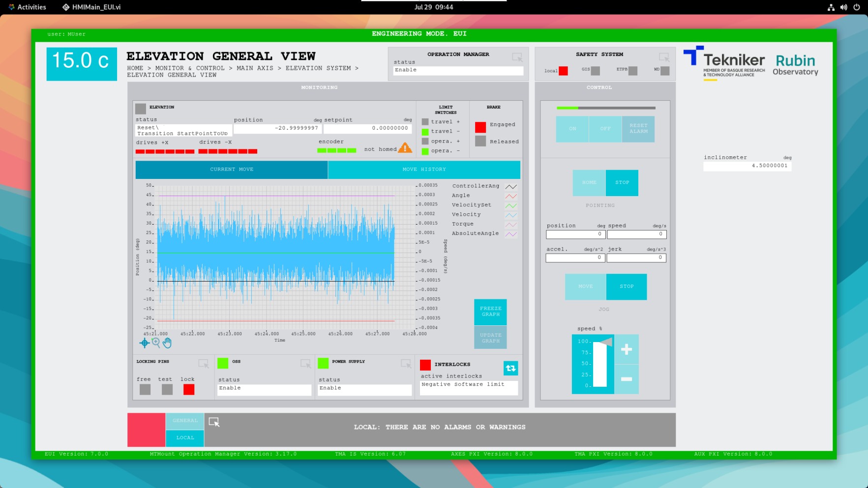
Task: Click Velocity legend plot icon
Action: (x=511, y=215)
